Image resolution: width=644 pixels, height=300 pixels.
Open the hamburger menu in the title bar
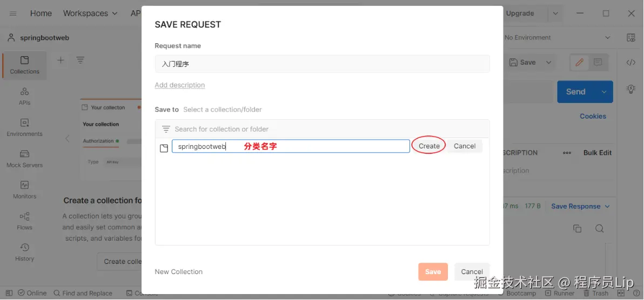pos(13,13)
